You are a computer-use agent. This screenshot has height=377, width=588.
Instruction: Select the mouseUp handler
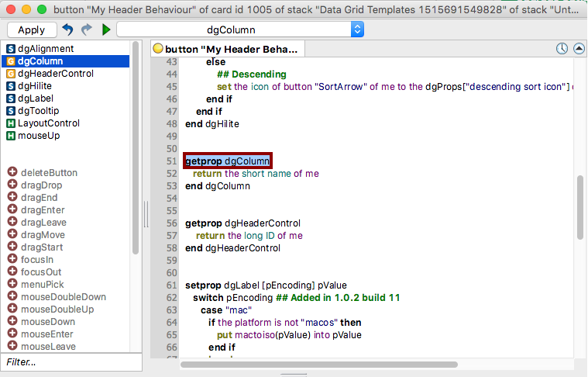click(39, 136)
